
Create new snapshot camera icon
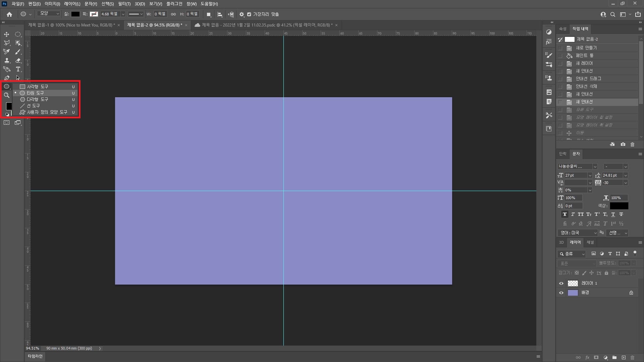point(623,144)
